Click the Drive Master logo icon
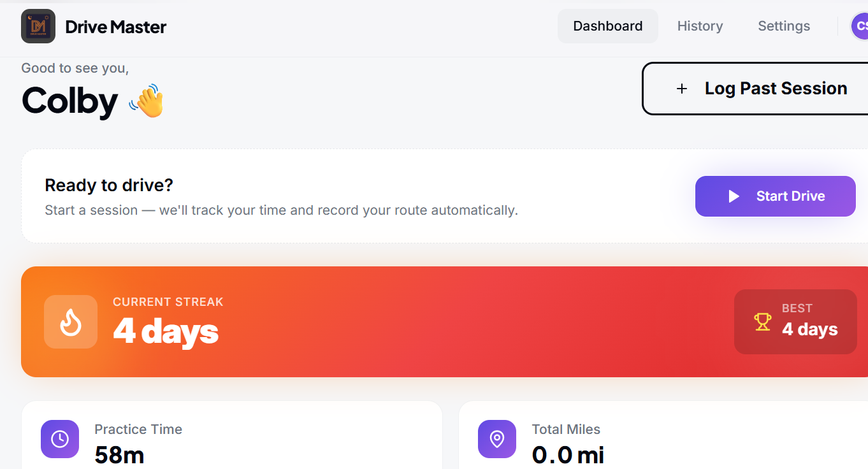Screen dimensions: 868x469 pyautogui.click(x=38, y=26)
